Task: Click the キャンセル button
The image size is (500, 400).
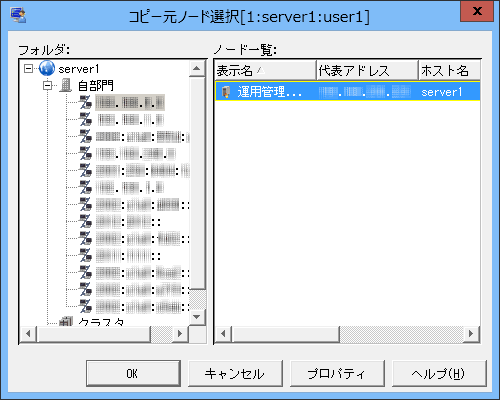Action: tap(235, 373)
